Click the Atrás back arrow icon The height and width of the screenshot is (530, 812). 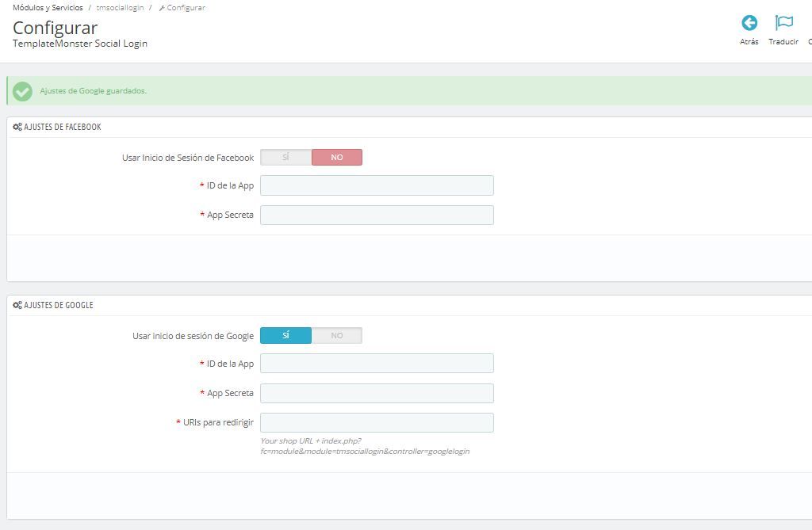pyautogui.click(x=749, y=23)
